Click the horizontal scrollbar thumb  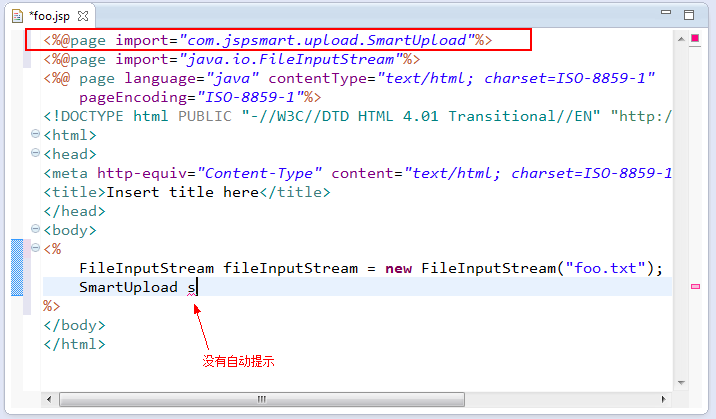pyautogui.click(x=262, y=399)
